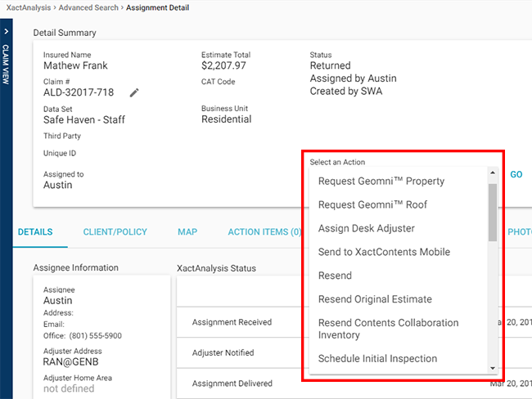
Task: Open the Map tab
Action: click(x=187, y=232)
